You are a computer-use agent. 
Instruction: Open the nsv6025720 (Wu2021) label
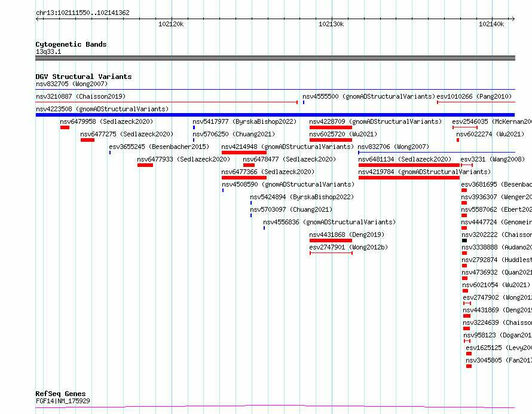pos(343,134)
